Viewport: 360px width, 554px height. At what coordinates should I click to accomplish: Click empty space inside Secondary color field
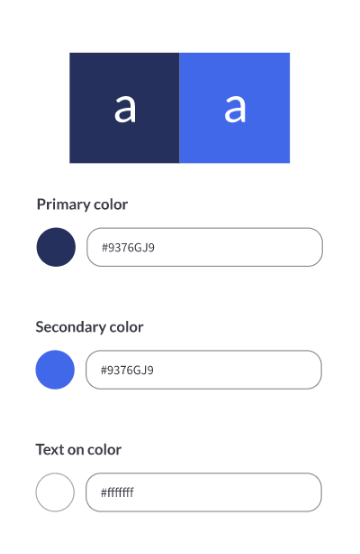[x=240, y=370]
